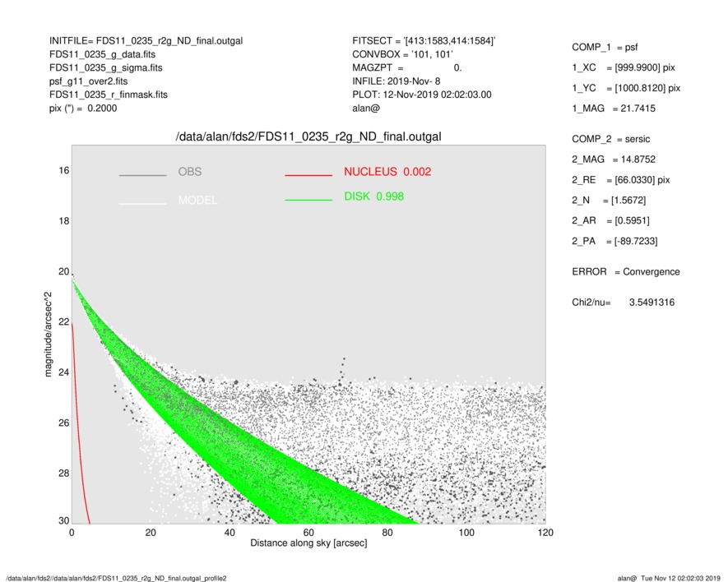The height and width of the screenshot is (582, 728).
Task: Click the x-axis tick label 100
Action: pos(466,533)
